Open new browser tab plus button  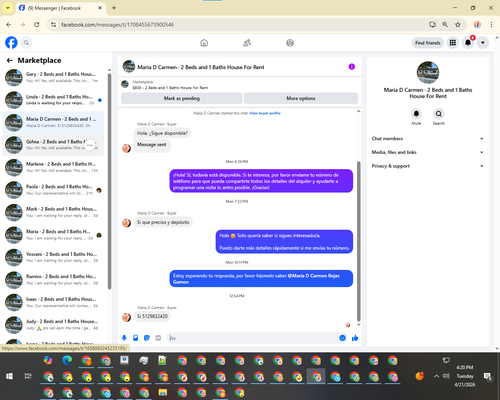pyautogui.click(x=114, y=8)
